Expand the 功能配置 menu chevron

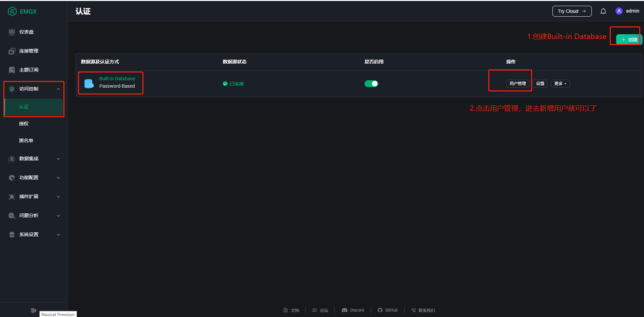tap(58, 178)
